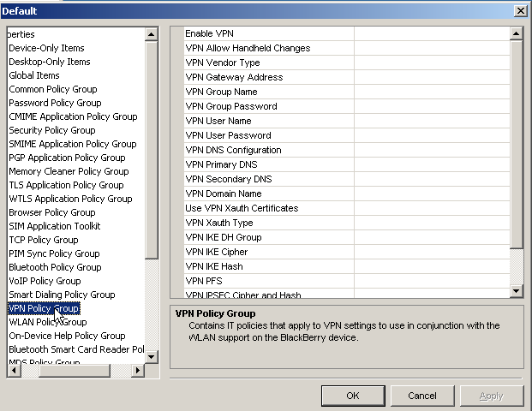Open Password Policy Group
532x411 pixels.
point(55,103)
